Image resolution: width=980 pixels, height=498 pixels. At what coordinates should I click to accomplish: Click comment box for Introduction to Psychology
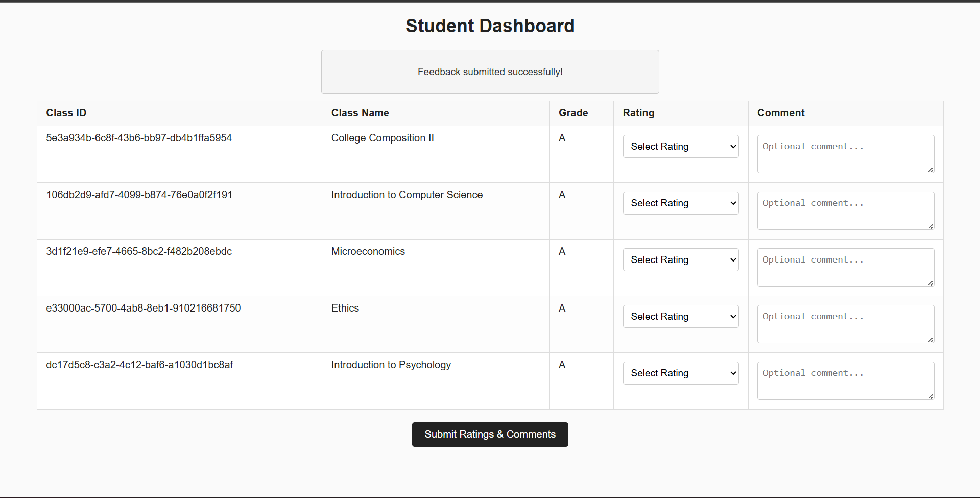coord(845,381)
